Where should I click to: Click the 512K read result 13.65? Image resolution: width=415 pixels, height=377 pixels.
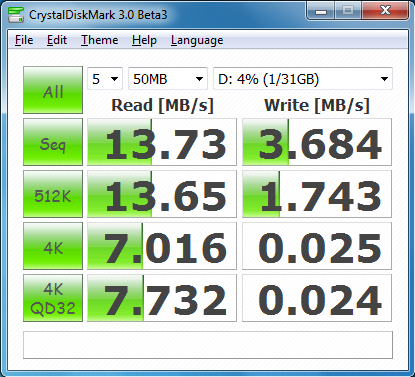pos(162,194)
